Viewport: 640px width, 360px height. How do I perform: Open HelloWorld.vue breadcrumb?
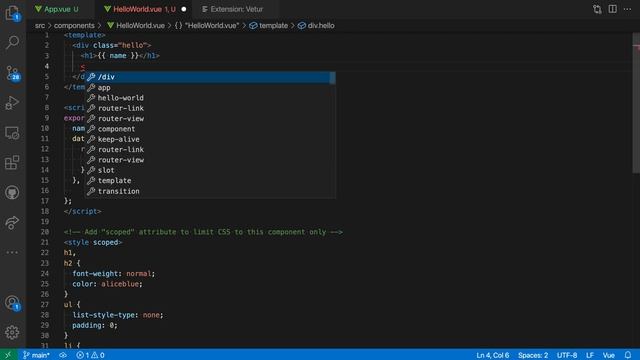(x=136, y=25)
